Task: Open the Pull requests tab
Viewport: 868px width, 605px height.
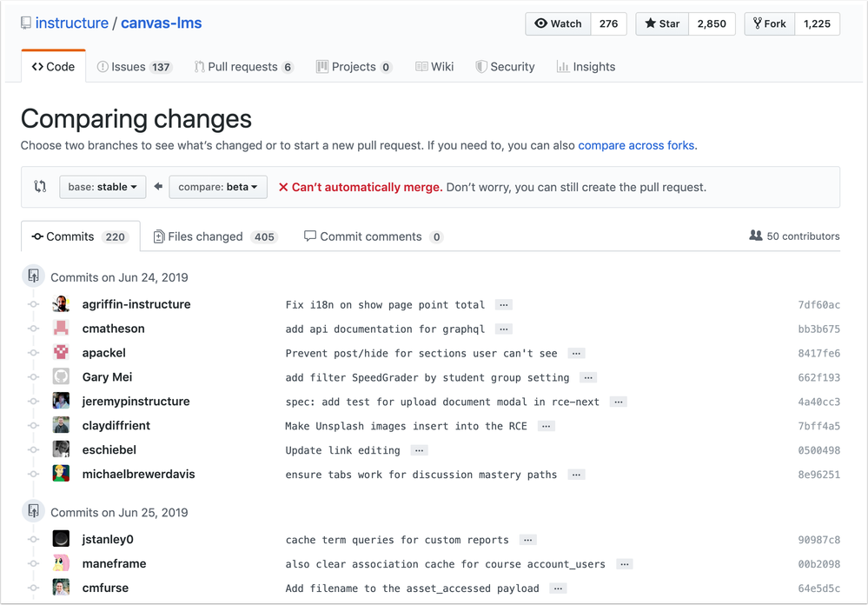Action: coord(243,67)
